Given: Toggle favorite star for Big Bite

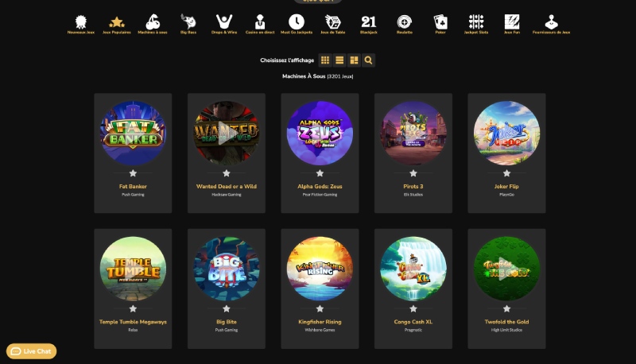Looking at the screenshot, I should click(x=227, y=309).
